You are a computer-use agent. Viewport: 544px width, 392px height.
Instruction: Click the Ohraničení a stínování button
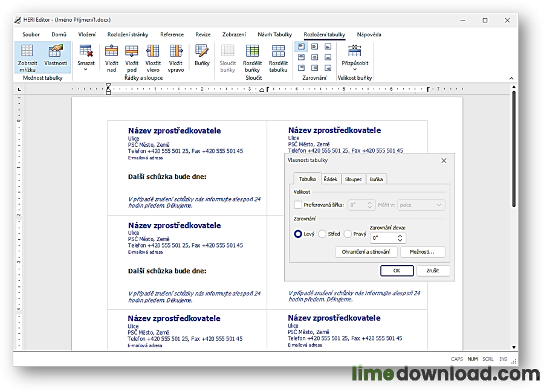366,252
